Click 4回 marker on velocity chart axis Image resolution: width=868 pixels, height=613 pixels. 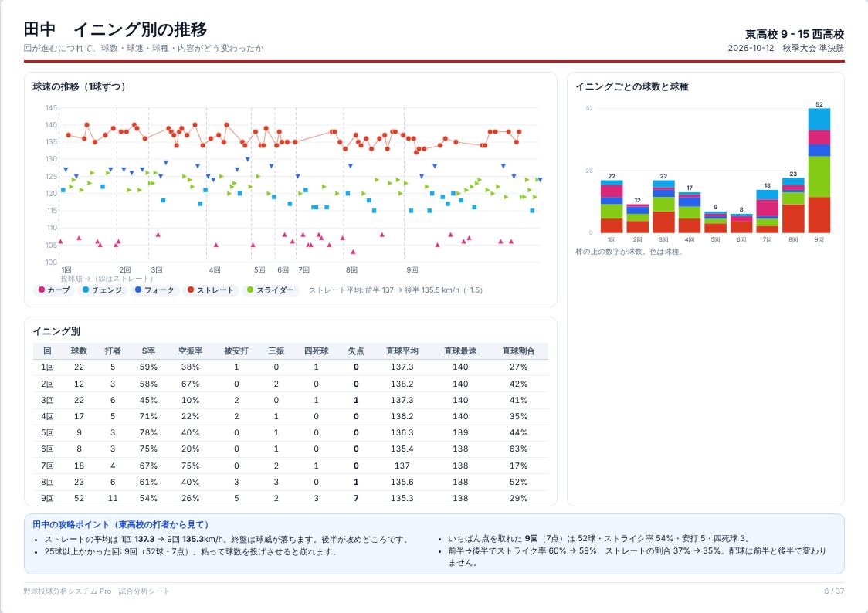point(215,270)
